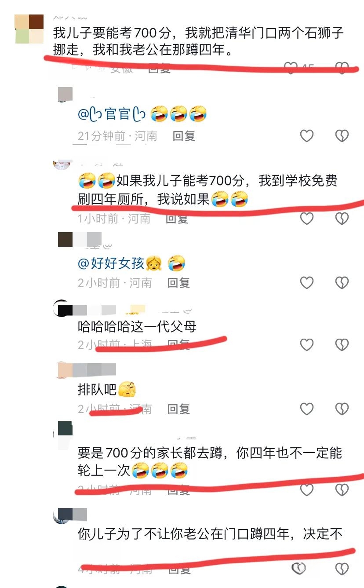Dislike the 哈哈哈哈这一代父母 comment

[x=342, y=345]
